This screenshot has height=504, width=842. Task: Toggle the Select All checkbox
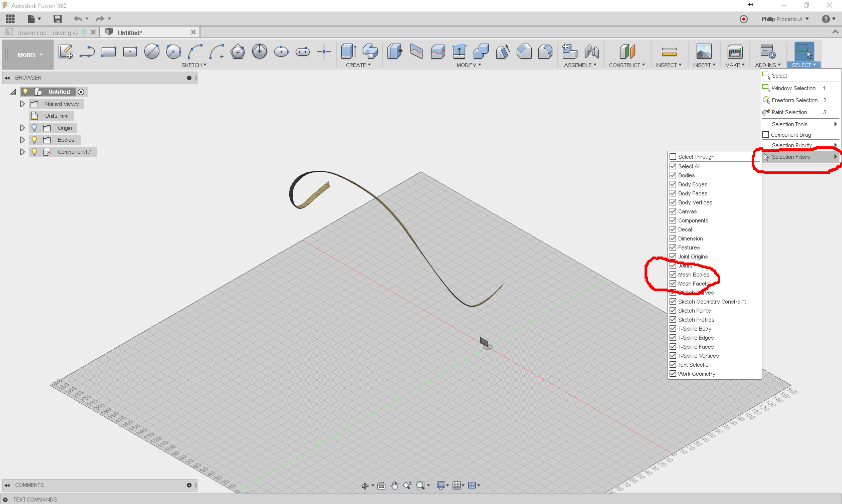pyautogui.click(x=673, y=166)
